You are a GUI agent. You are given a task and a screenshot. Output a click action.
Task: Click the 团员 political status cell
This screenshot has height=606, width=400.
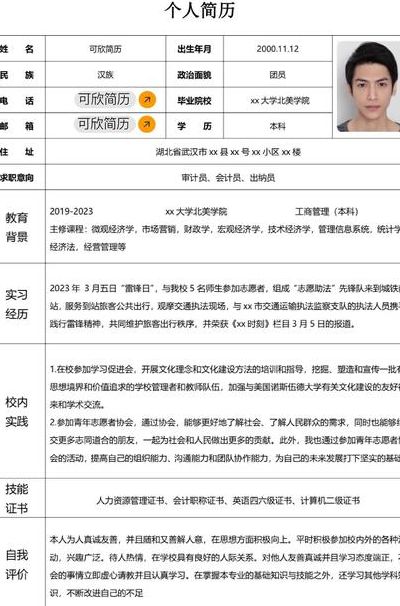tap(277, 75)
